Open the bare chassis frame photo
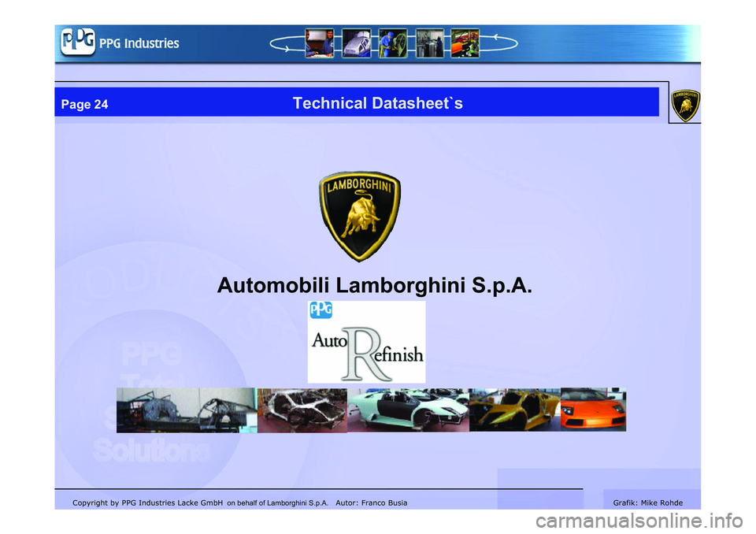 pyautogui.click(x=187, y=410)
